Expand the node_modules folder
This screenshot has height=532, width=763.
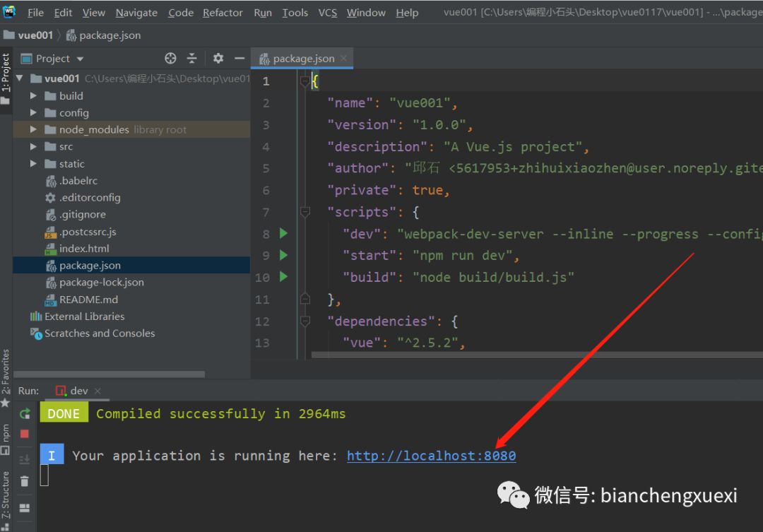pos(33,129)
